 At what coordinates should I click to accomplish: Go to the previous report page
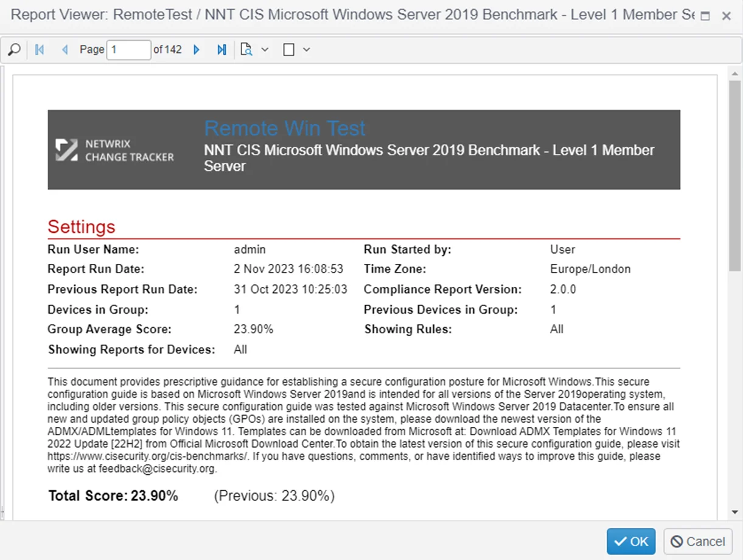65,50
